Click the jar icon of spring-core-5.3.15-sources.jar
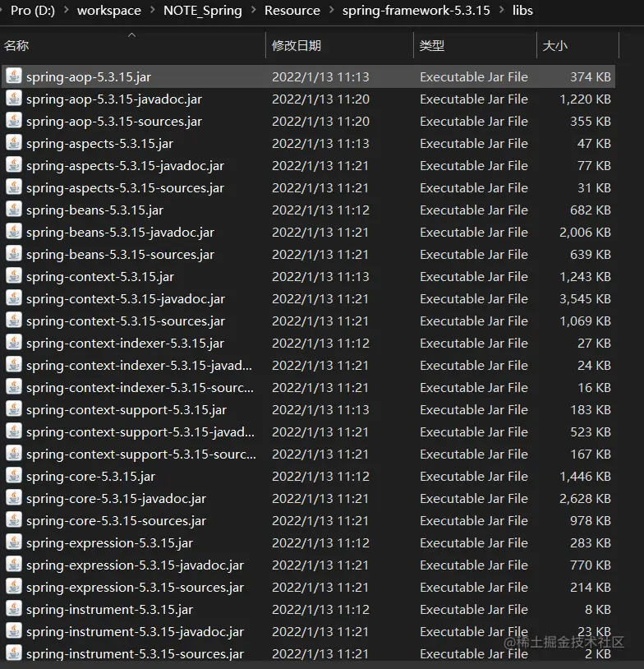 14,520
